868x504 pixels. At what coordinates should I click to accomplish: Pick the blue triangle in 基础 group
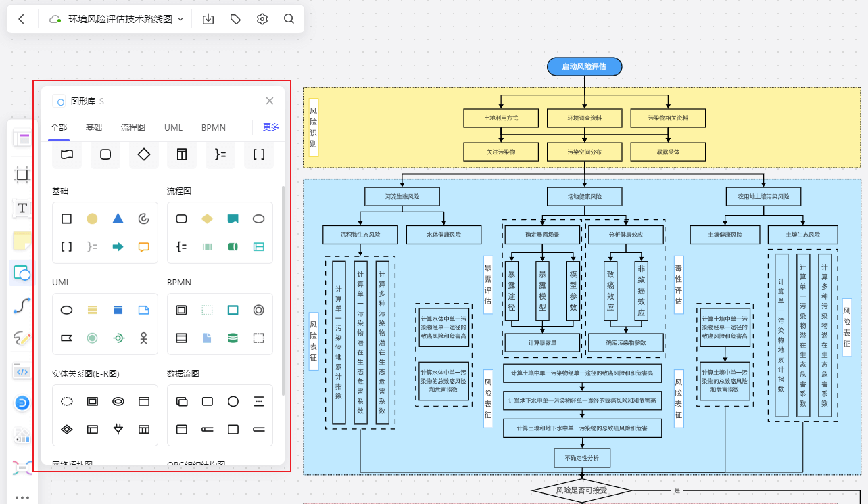(x=118, y=219)
